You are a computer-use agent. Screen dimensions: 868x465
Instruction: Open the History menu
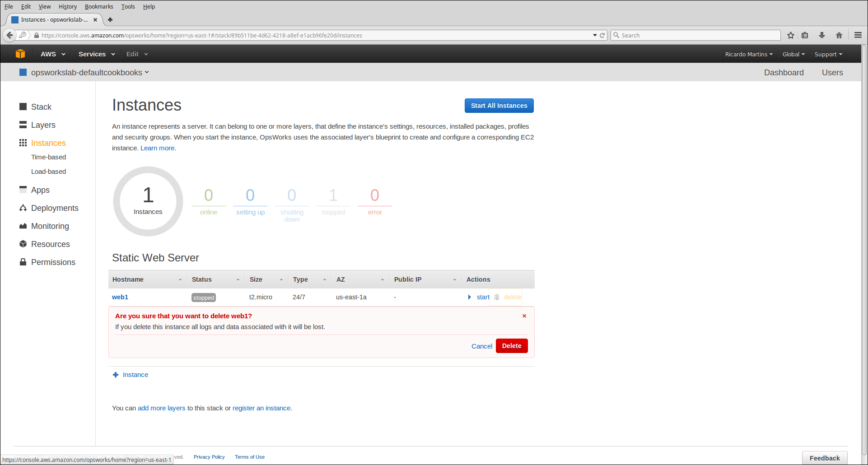click(x=68, y=6)
